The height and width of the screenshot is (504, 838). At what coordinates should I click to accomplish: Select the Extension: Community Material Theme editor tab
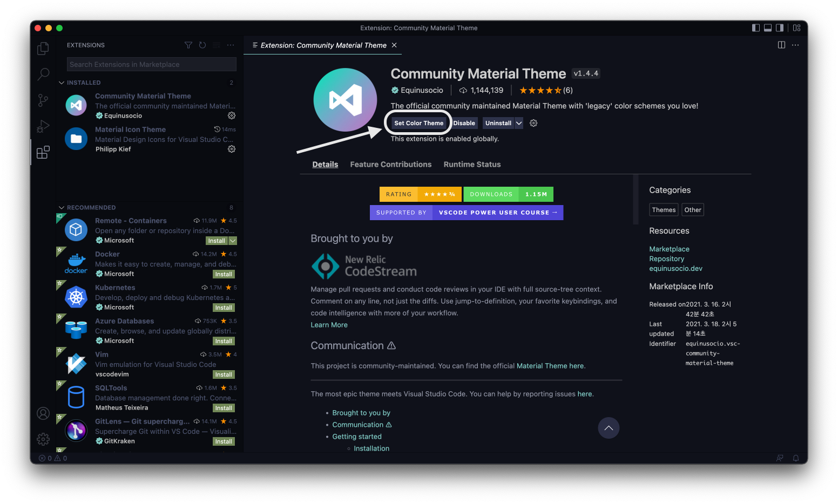(x=323, y=45)
